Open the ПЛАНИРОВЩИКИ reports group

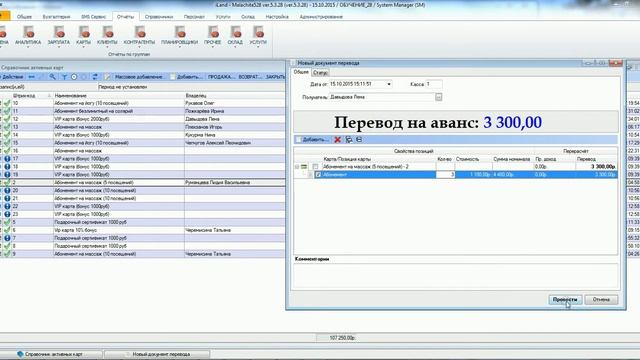click(180, 37)
